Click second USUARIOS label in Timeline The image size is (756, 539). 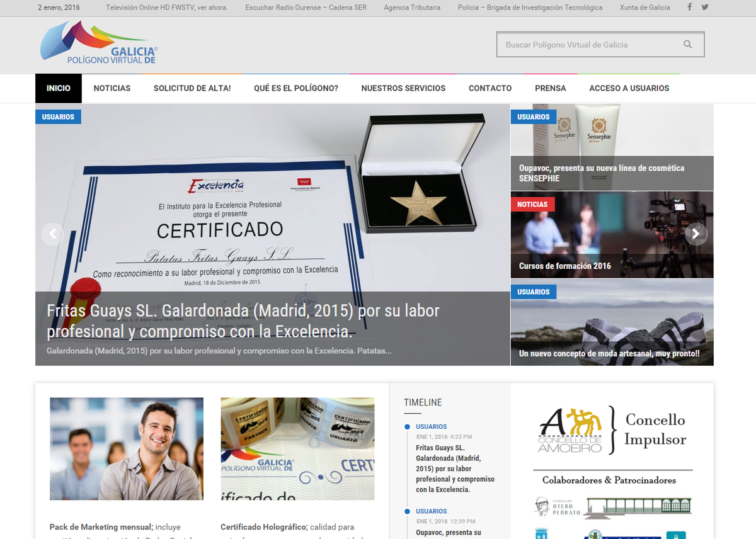[432, 511]
